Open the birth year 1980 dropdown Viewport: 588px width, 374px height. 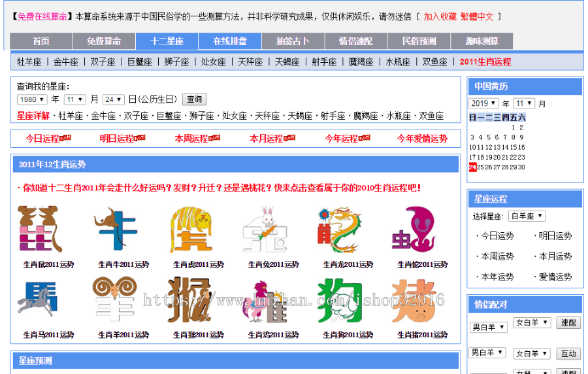click(x=32, y=99)
